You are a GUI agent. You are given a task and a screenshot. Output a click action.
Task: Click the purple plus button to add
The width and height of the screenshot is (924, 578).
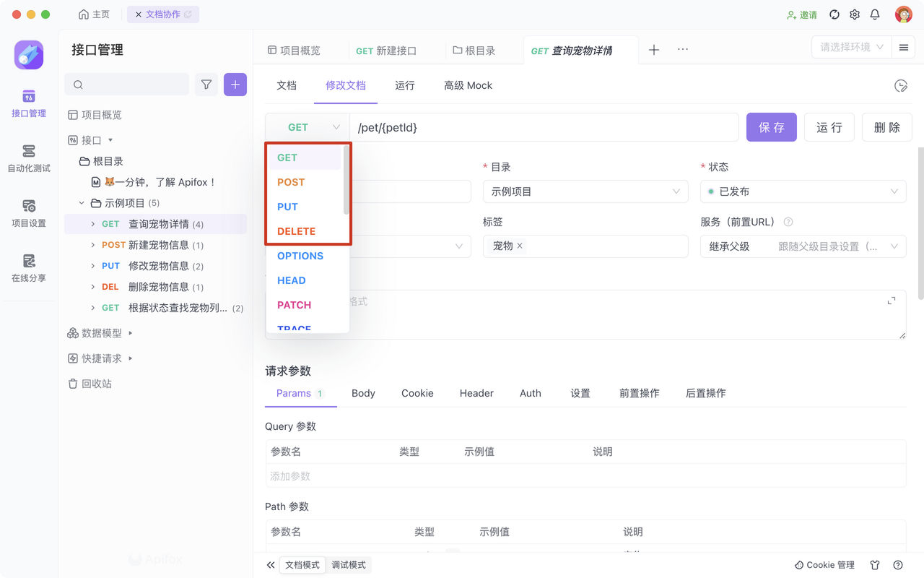tap(235, 85)
